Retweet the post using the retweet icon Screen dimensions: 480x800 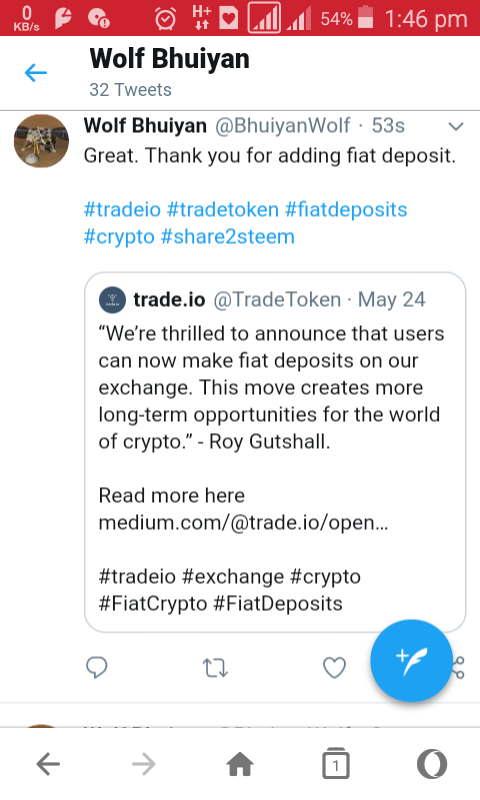pos(215,667)
